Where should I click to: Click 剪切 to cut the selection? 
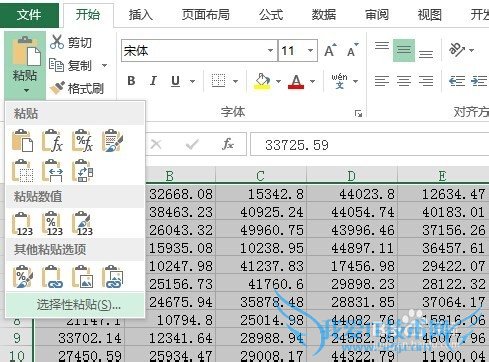click(x=71, y=43)
